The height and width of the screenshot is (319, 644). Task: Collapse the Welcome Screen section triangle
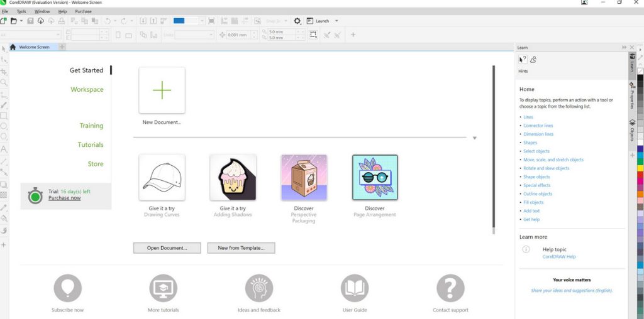tap(474, 138)
